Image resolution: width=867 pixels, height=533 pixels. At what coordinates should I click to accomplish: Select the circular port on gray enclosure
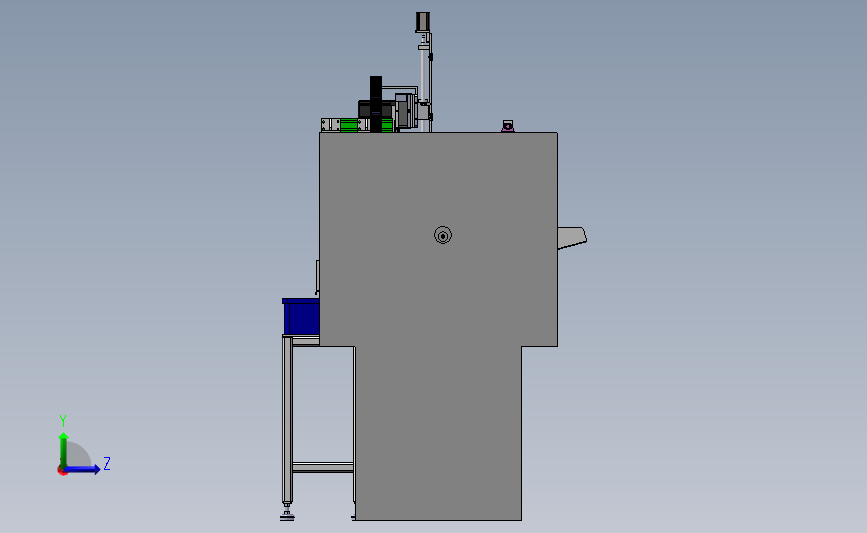click(443, 236)
